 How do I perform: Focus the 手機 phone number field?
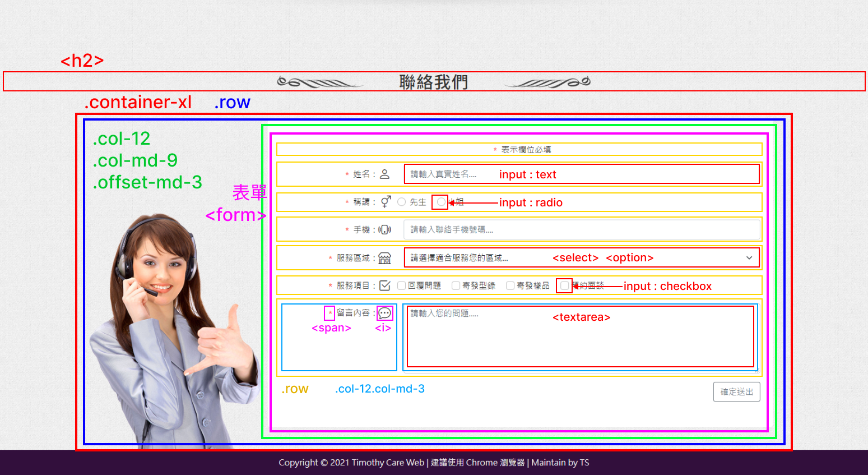click(x=581, y=230)
